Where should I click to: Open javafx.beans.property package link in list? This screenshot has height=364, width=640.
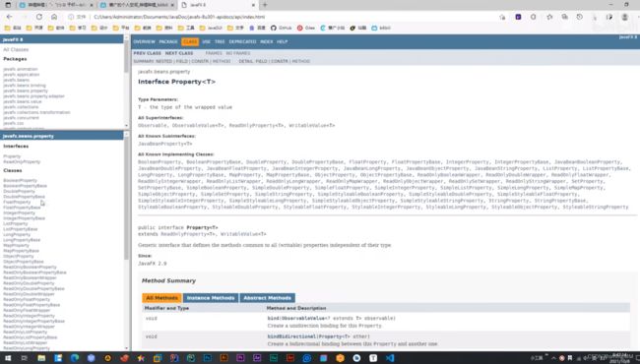26,91
